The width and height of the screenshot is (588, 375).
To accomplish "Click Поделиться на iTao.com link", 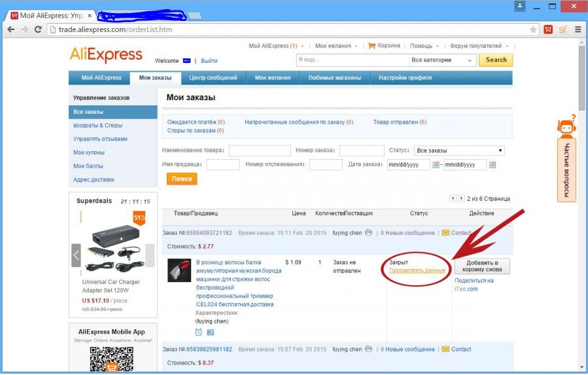I will point(474,285).
